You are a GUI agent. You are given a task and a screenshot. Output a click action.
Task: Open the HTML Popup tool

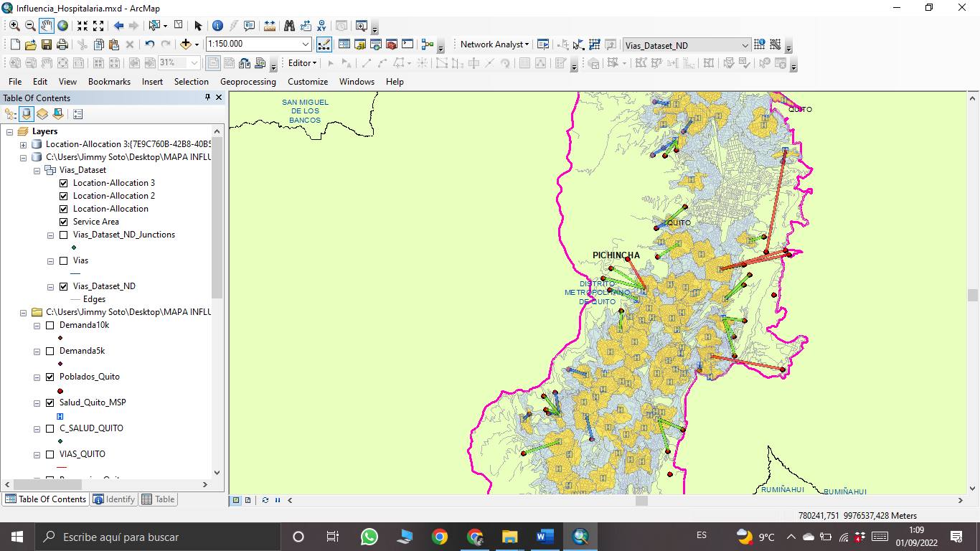click(x=250, y=26)
